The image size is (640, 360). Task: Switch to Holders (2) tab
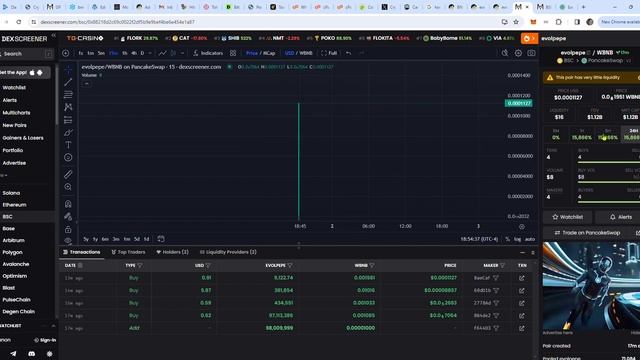tap(172, 252)
